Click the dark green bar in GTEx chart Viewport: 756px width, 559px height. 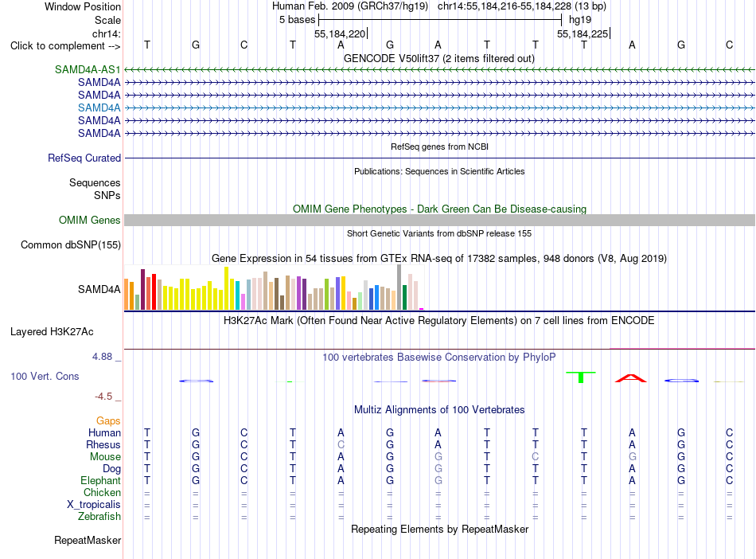404,298
